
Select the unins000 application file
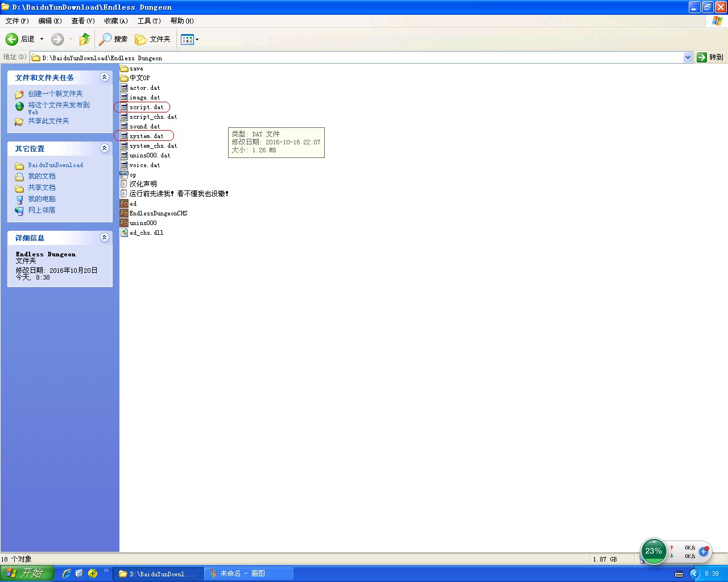tap(138, 223)
